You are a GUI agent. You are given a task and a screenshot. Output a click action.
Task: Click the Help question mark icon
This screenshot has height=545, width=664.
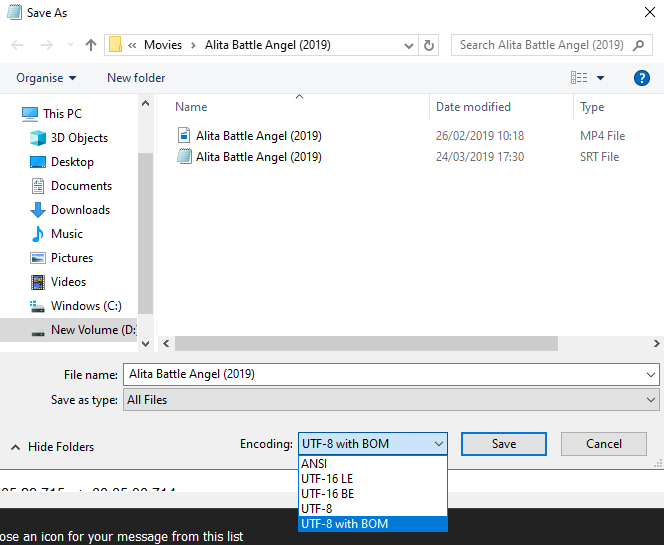tap(642, 78)
